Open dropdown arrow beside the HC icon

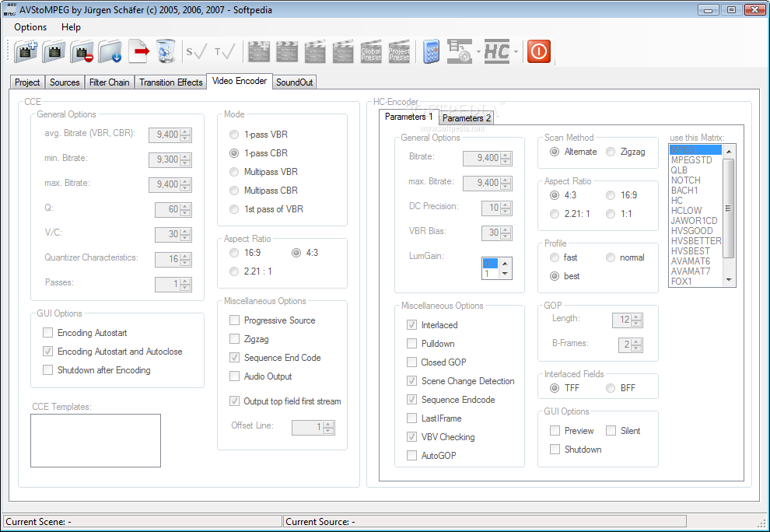pos(516,51)
